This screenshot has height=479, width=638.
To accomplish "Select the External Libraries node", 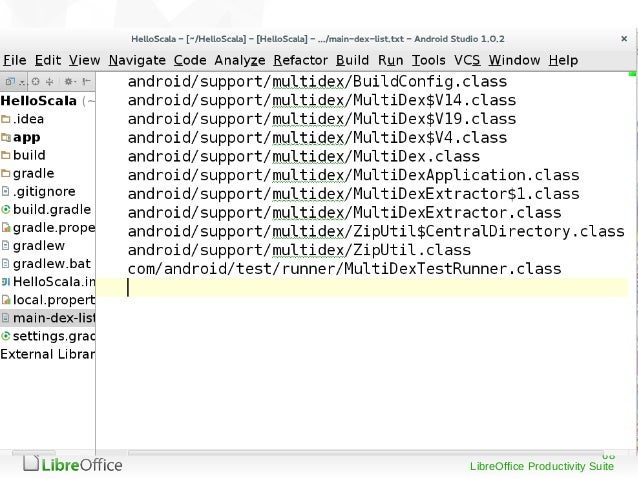I will pos(48,354).
